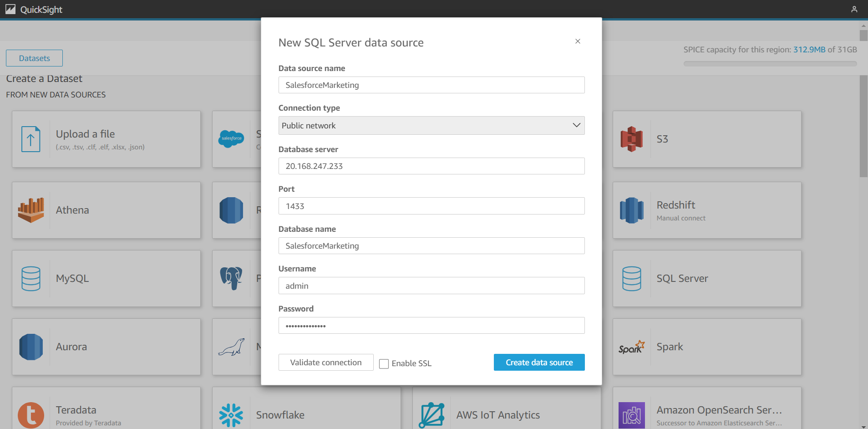This screenshot has height=429, width=868.
Task: Click the Redshift manual connect icon
Action: coord(632,210)
